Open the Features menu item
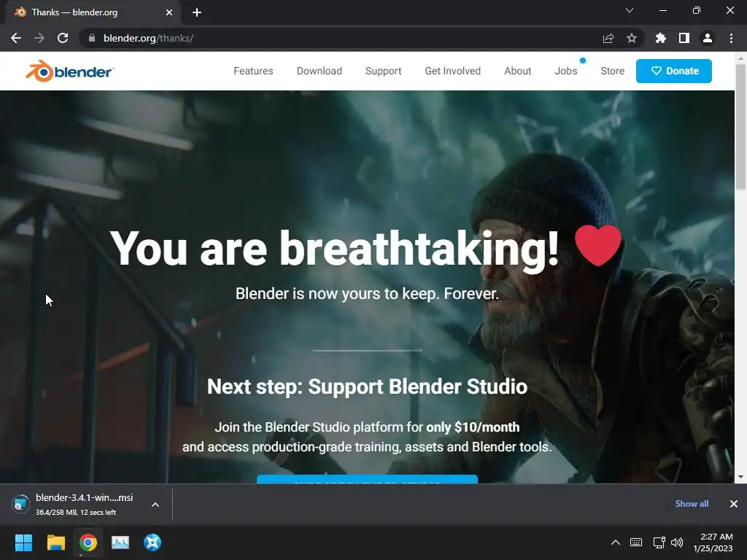 coord(253,71)
